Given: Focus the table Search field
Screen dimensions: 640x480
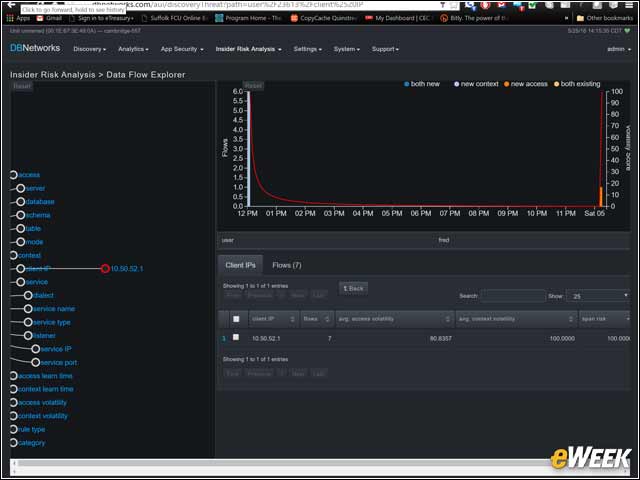Looking at the screenshot, I should 512,296.
